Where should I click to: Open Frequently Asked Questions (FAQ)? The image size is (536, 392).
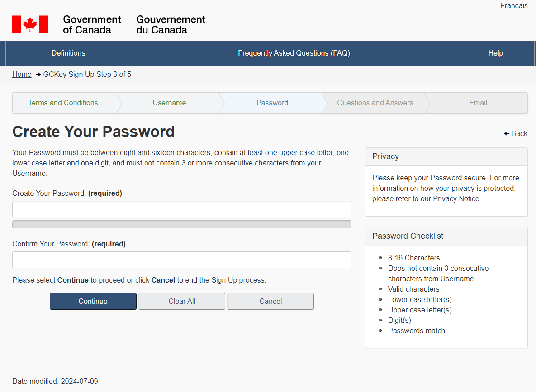(x=294, y=53)
